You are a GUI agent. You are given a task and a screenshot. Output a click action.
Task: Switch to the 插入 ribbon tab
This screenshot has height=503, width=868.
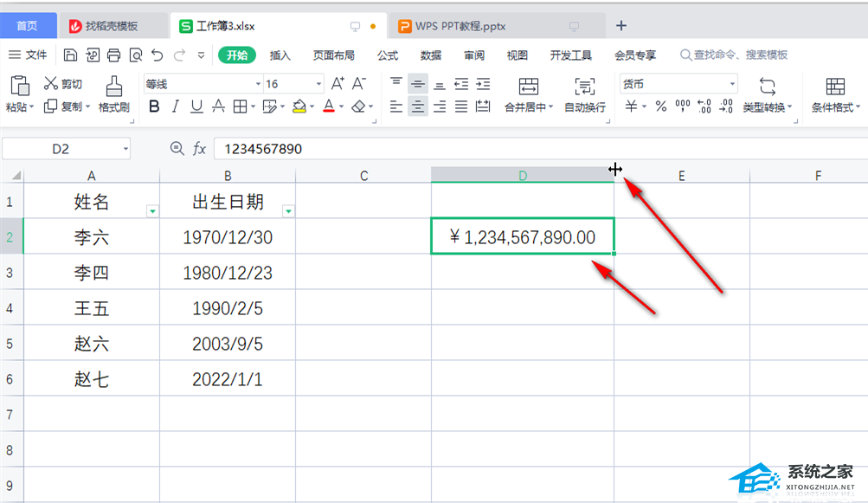coord(280,55)
